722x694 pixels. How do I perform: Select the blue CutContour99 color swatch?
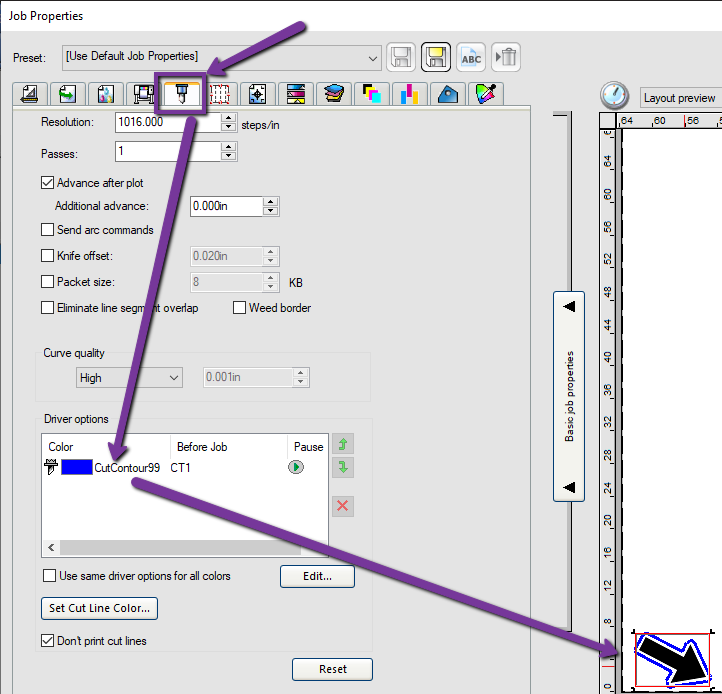(76, 467)
